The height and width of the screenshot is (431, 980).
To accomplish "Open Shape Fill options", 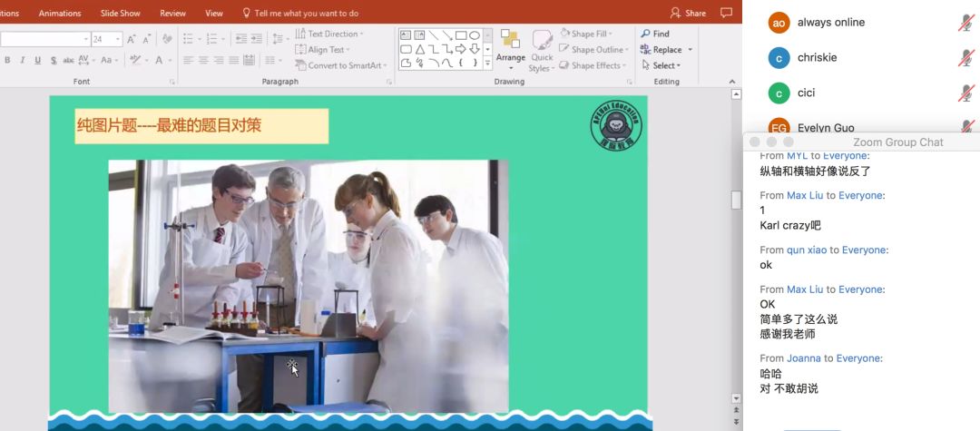I will click(x=587, y=34).
